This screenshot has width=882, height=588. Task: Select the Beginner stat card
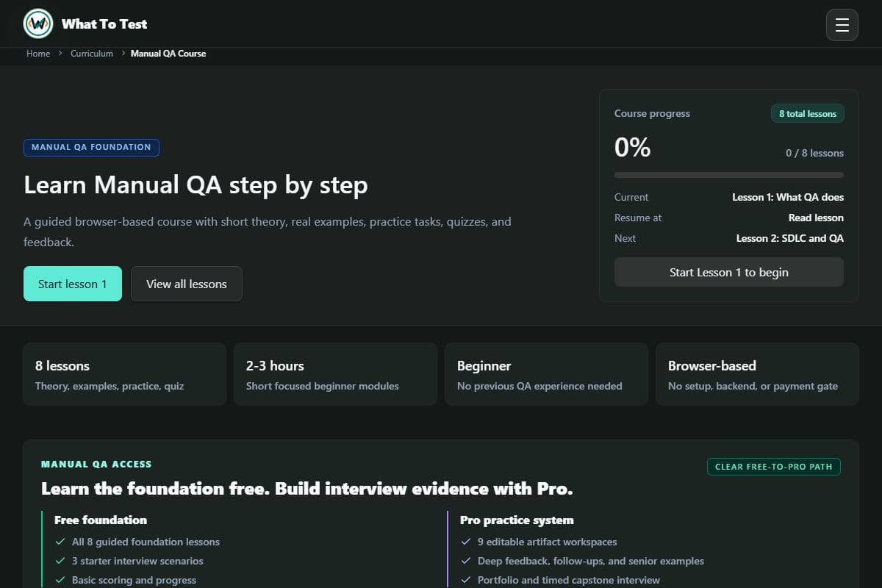pos(546,374)
